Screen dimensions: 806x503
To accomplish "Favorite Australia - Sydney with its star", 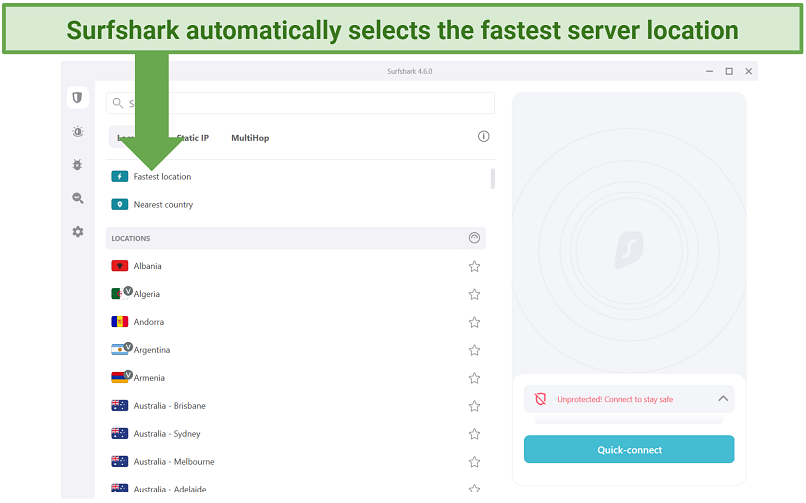I will (474, 434).
